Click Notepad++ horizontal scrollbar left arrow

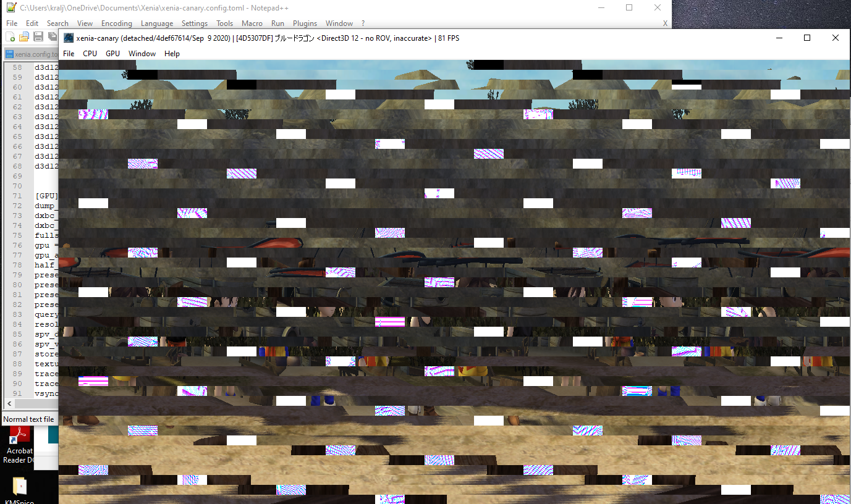coord(8,403)
